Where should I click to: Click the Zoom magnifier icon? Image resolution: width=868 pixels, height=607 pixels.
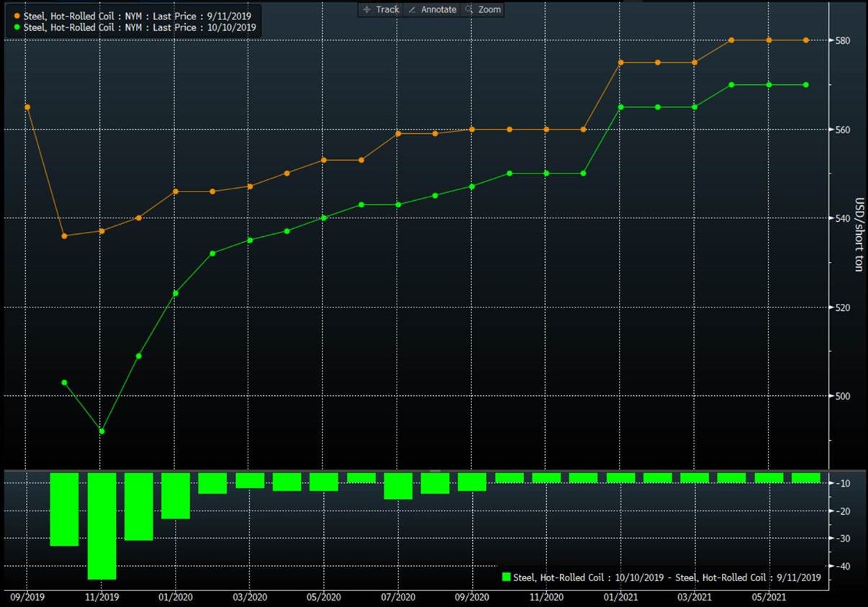(469, 9)
